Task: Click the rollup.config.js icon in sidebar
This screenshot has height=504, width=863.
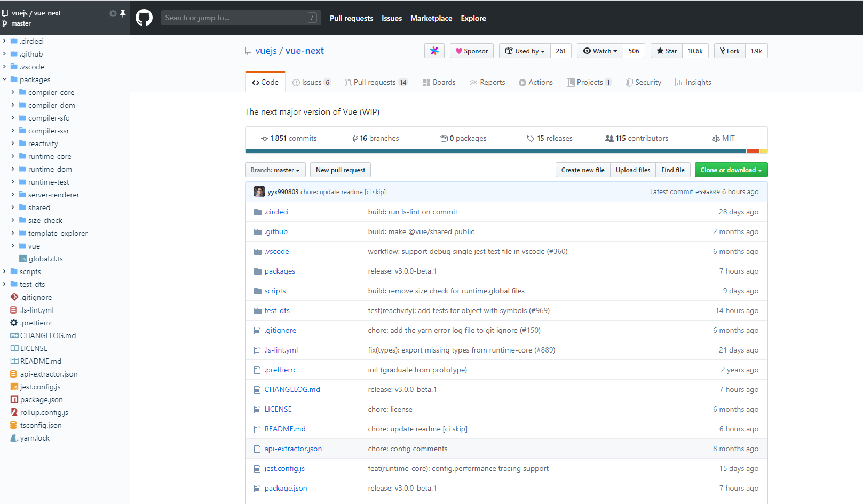Action: [14, 412]
